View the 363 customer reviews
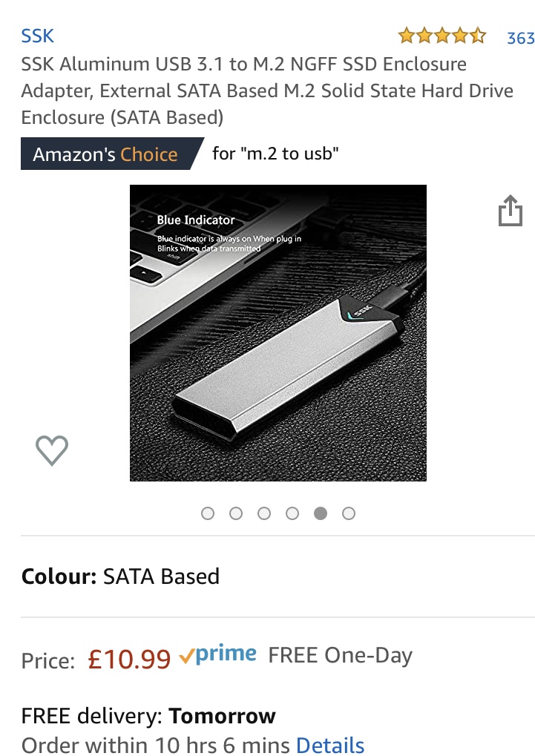Viewport: 535px width, 756px height. [x=520, y=38]
